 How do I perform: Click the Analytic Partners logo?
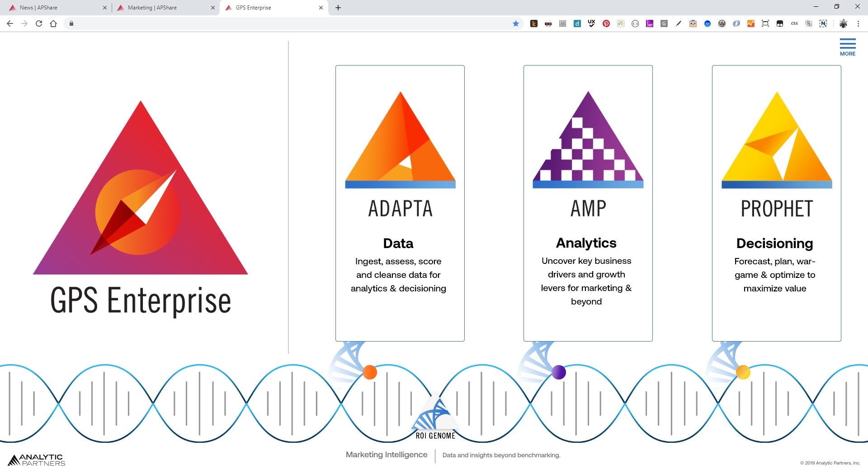37,460
